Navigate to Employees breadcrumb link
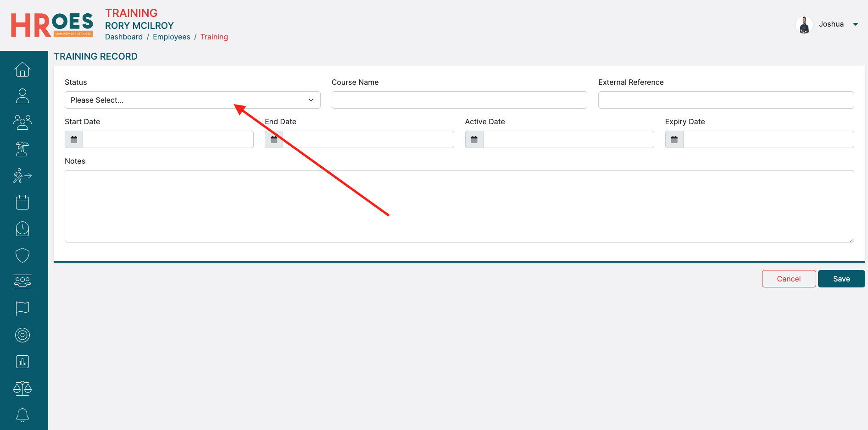The image size is (868, 430). tap(171, 37)
